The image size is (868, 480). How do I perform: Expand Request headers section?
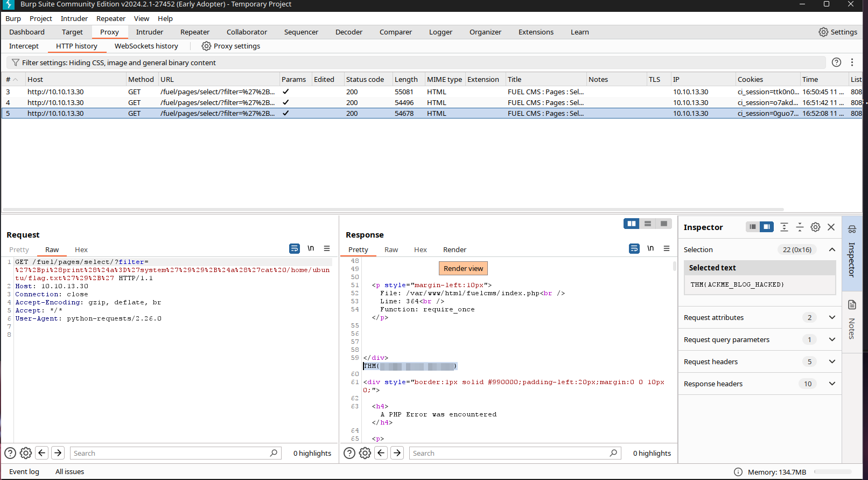pos(832,361)
